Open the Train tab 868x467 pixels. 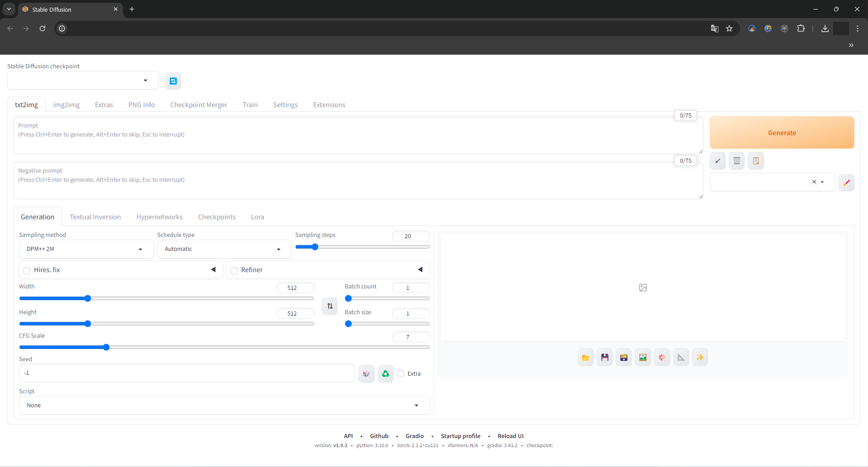pos(250,105)
